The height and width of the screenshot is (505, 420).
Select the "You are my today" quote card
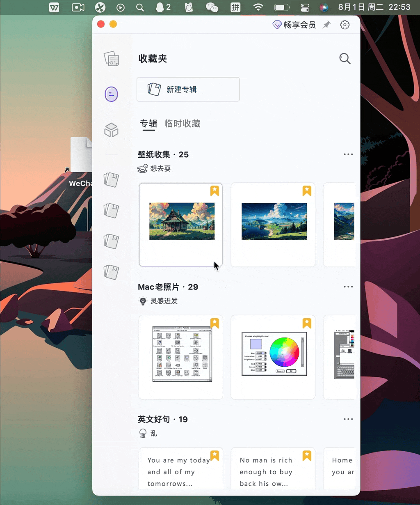pos(181,468)
